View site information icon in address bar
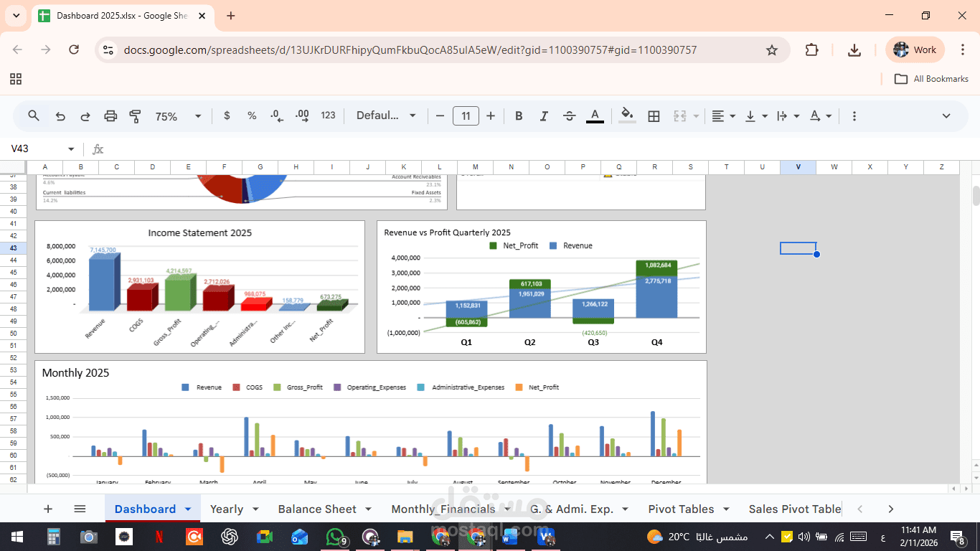The image size is (980, 551). click(x=108, y=50)
